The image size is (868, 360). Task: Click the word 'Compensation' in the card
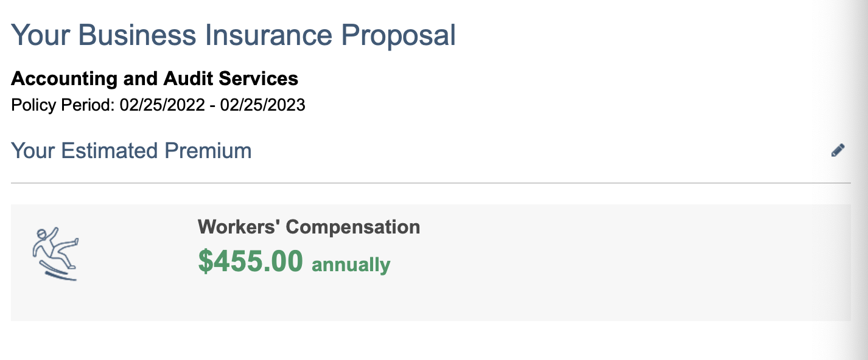353,227
